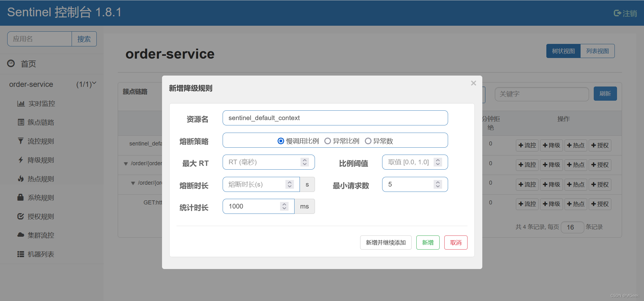Viewport: 644px width, 301px height.
Task: Open system rules lock icon
Action: click(x=21, y=197)
